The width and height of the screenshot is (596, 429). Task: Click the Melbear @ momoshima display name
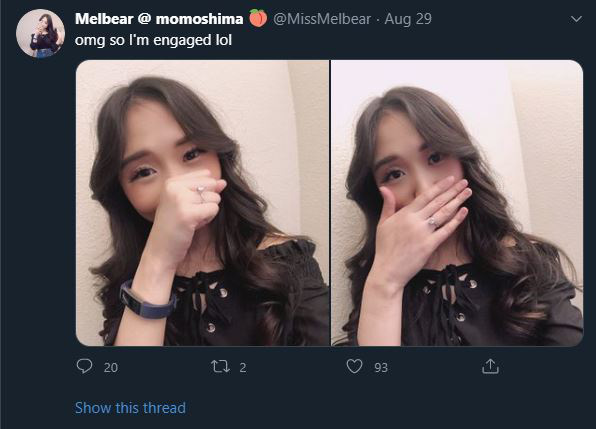pyautogui.click(x=159, y=19)
